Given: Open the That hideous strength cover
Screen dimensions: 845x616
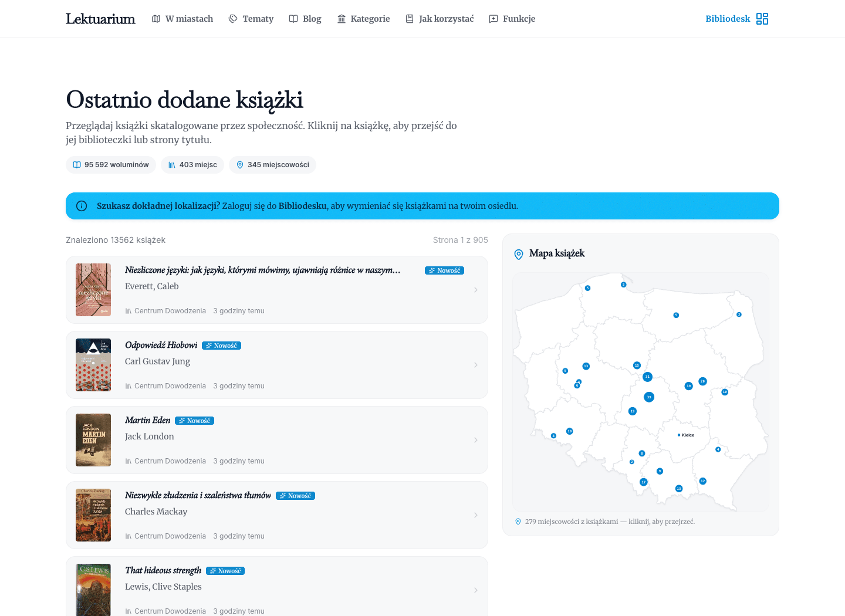Looking at the screenshot, I should (93, 590).
